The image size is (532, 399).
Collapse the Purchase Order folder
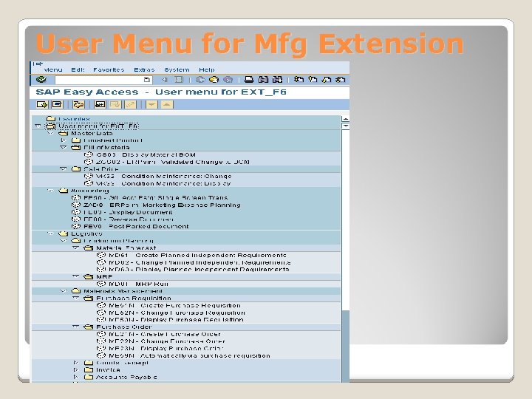[76, 327]
